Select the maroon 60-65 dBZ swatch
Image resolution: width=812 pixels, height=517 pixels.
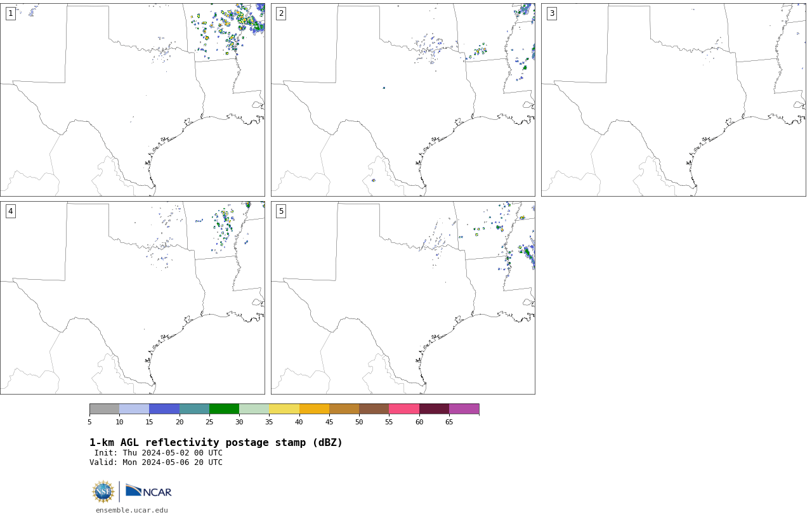click(434, 409)
